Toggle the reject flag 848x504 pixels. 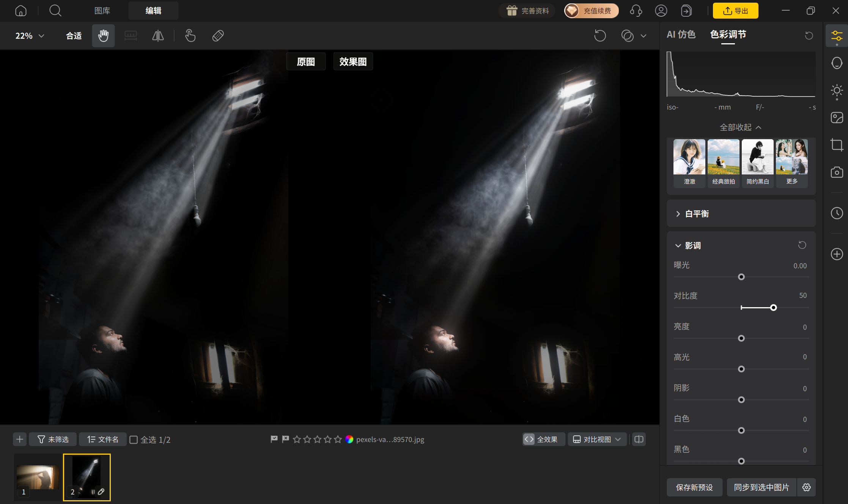[285, 439]
